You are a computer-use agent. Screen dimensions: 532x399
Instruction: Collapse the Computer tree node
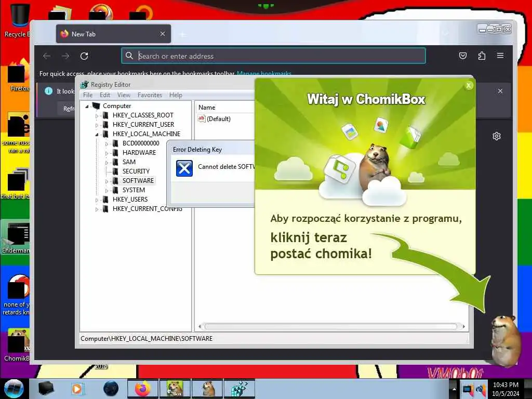tap(87, 107)
